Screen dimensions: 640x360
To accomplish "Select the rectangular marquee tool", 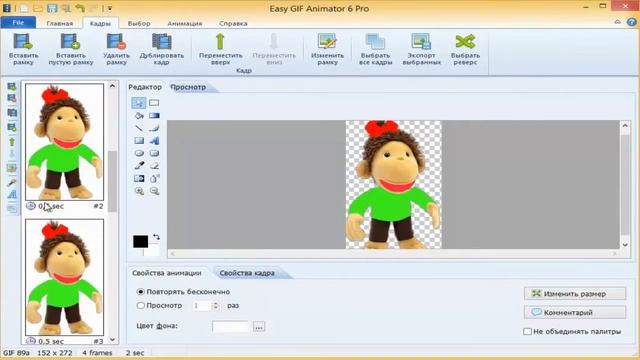I will coord(154,103).
